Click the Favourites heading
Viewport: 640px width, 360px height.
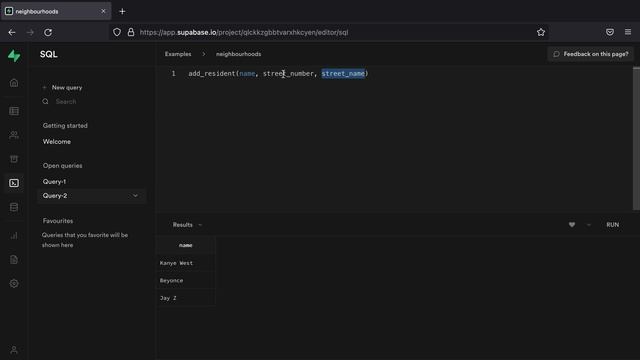[x=58, y=221]
